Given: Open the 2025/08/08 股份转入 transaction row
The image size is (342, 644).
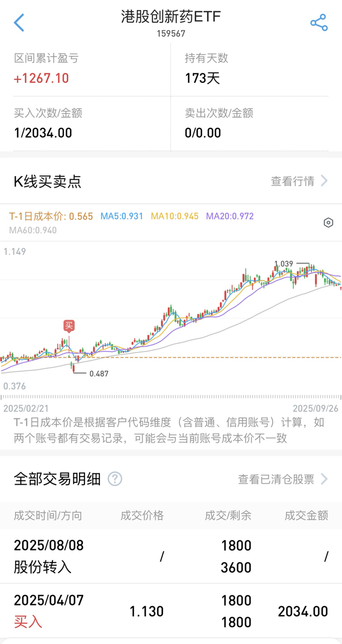Looking at the screenshot, I should 171,556.
